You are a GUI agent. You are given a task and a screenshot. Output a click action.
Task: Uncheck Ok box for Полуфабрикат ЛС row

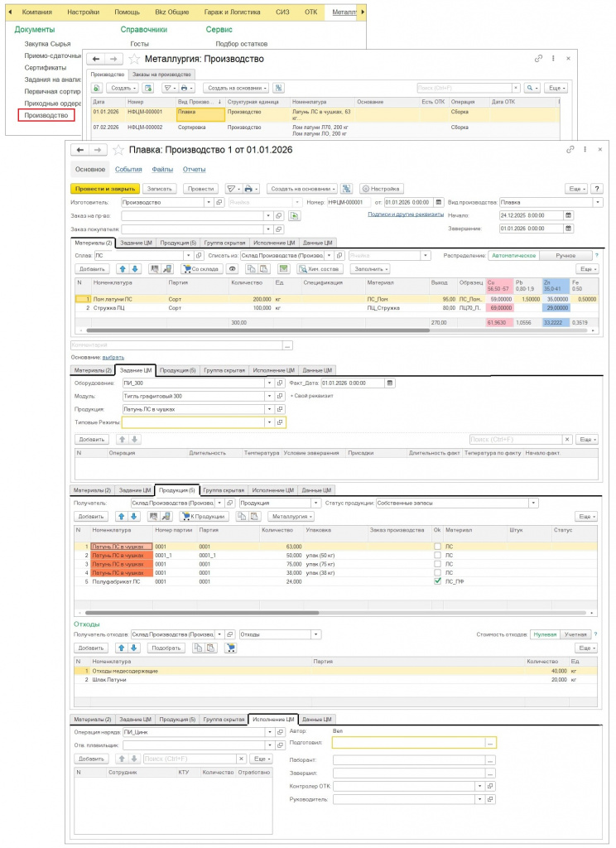[437, 581]
